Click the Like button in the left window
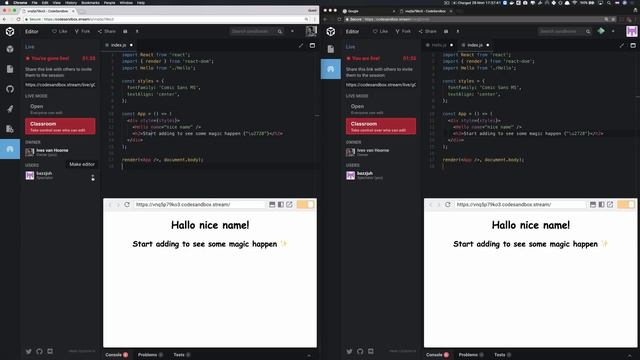This screenshot has width=640, height=360. tap(60, 31)
